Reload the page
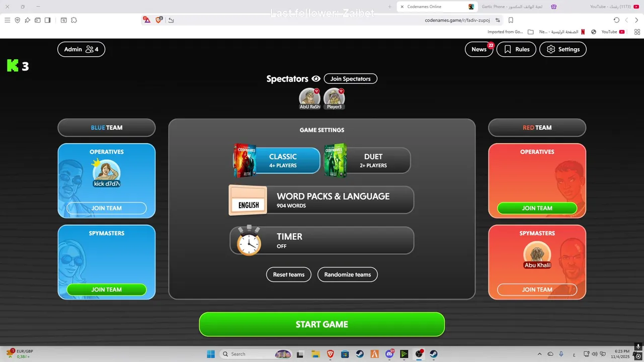 point(616,20)
